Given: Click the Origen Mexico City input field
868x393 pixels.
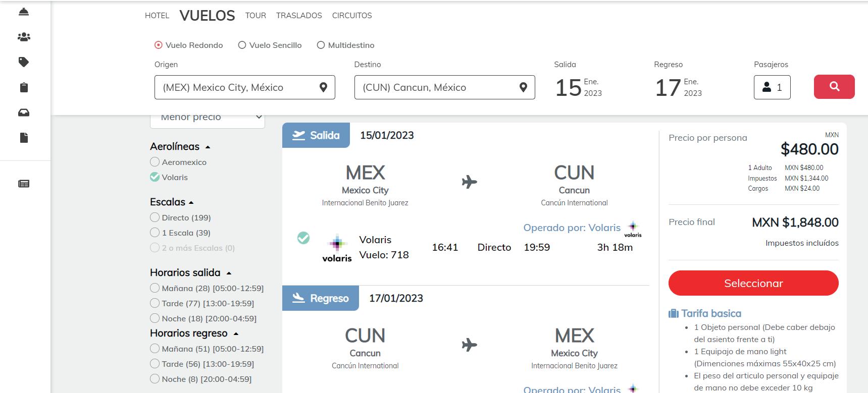Looking at the screenshot, I should click(237, 87).
